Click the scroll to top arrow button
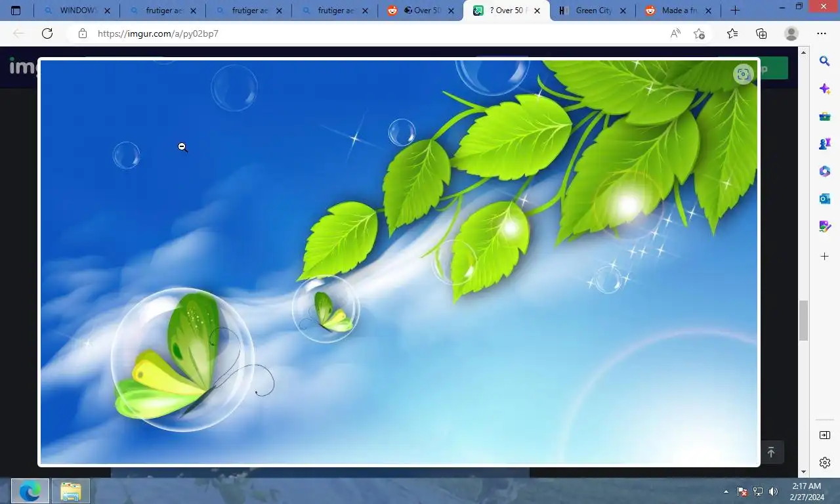840x504 pixels. [771, 452]
